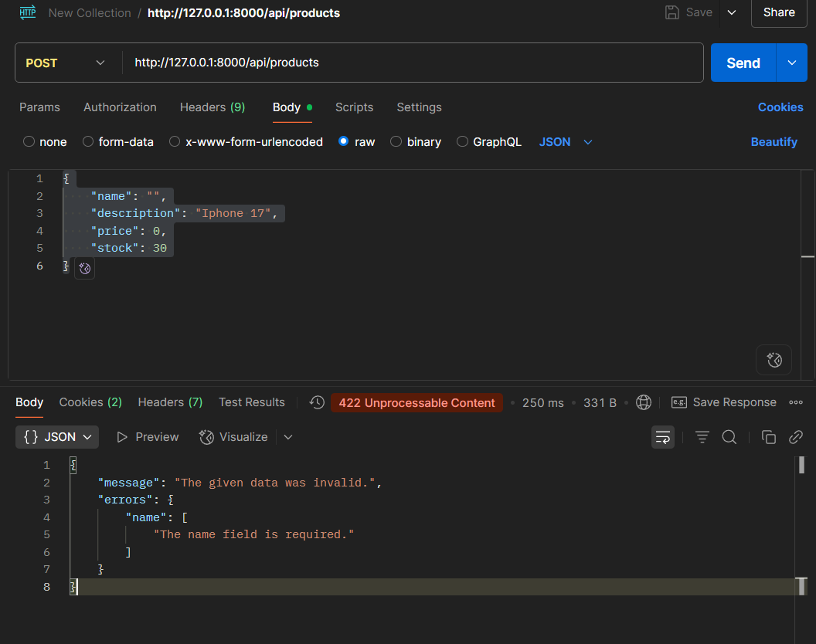Click the request URL input field
Screen dimensions: 816x644
click(x=410, y=63)
